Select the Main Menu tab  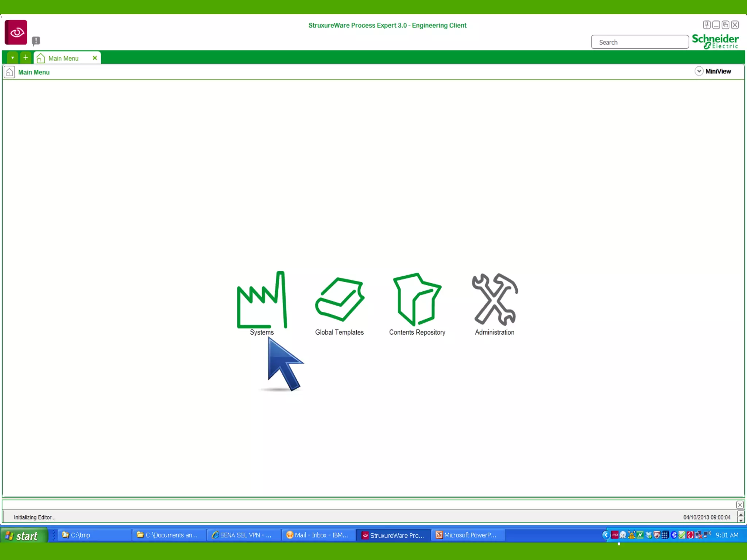pos(63,58)
